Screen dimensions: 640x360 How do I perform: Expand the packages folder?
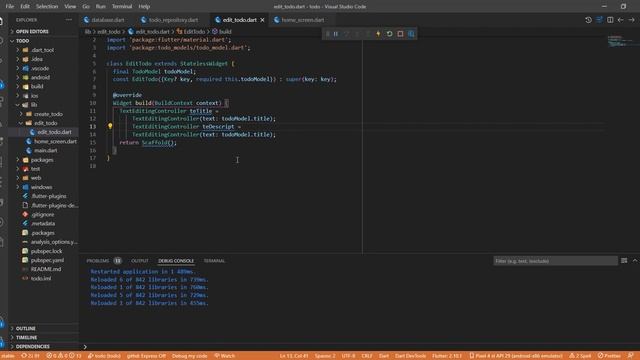point(43,160)
